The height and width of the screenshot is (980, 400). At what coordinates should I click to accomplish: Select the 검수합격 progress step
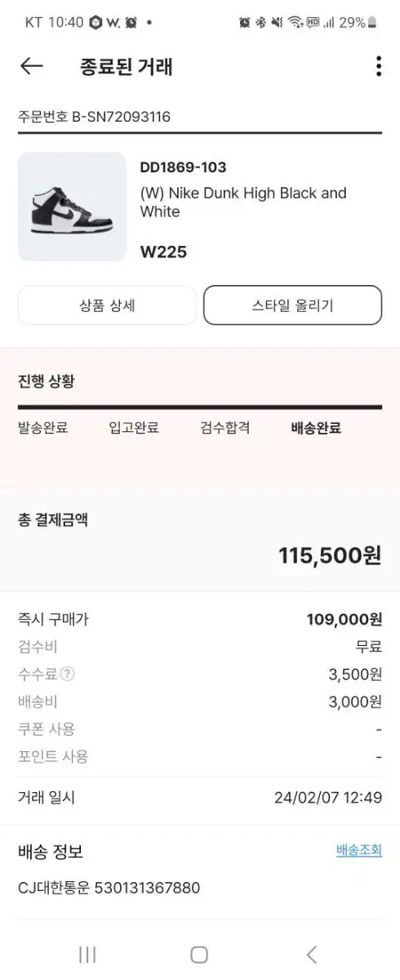224,428
